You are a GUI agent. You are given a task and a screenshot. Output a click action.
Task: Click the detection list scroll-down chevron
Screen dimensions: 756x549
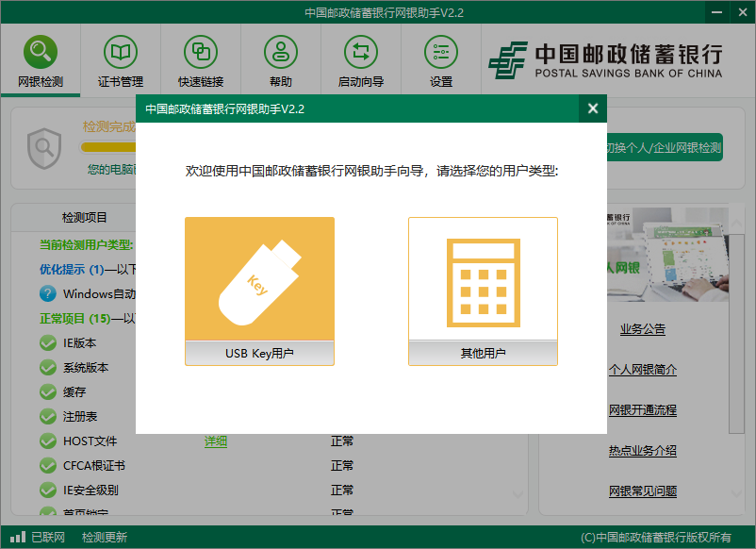pos(518,494)
